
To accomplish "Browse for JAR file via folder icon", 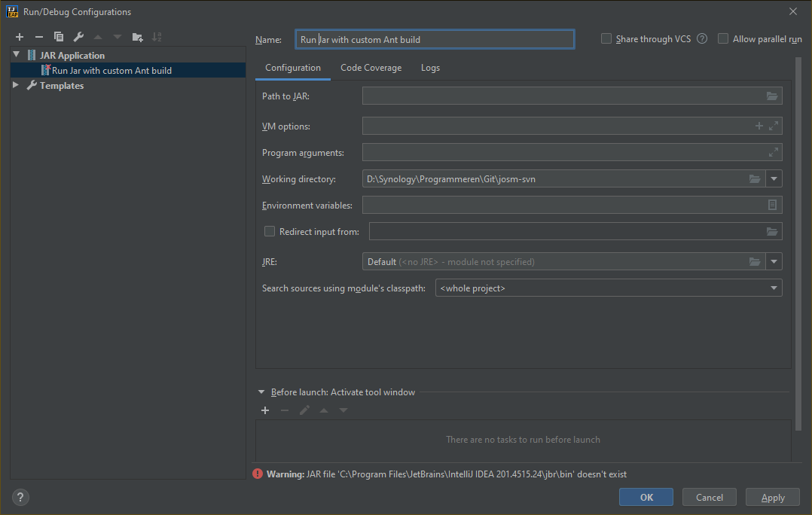I will coord(771,96).
